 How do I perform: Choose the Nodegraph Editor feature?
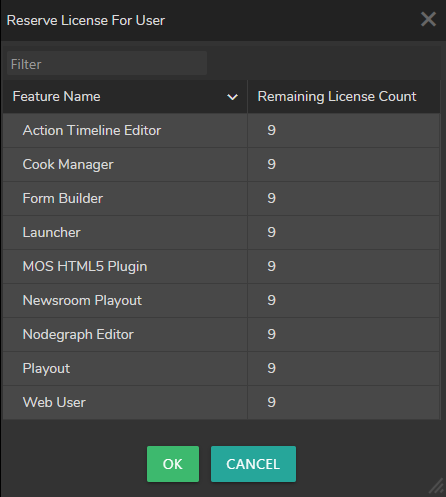(x=222, y=334)
